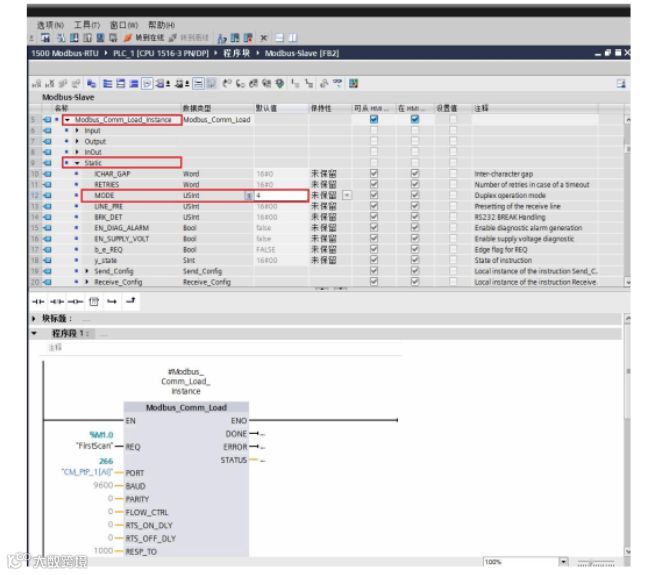This screenshot has width=659, height=575.
Task: Toggle HMI accessible checkbox for Send_Config row
Action: coord(374,271)
